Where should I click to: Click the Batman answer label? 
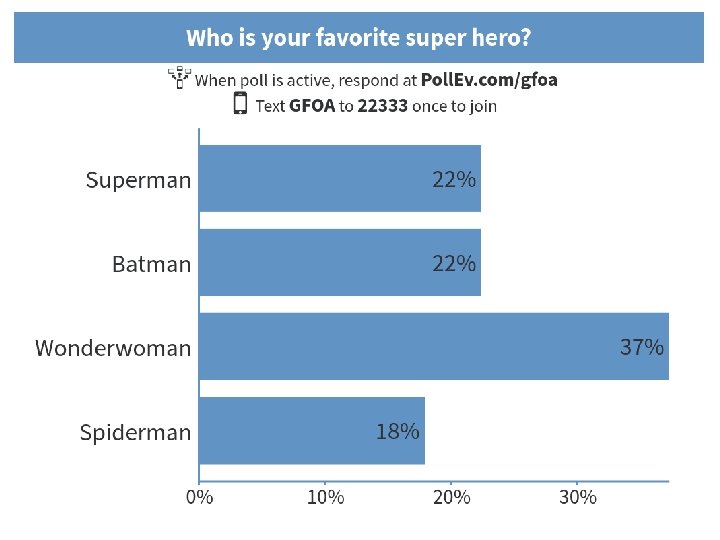(152, 264)
